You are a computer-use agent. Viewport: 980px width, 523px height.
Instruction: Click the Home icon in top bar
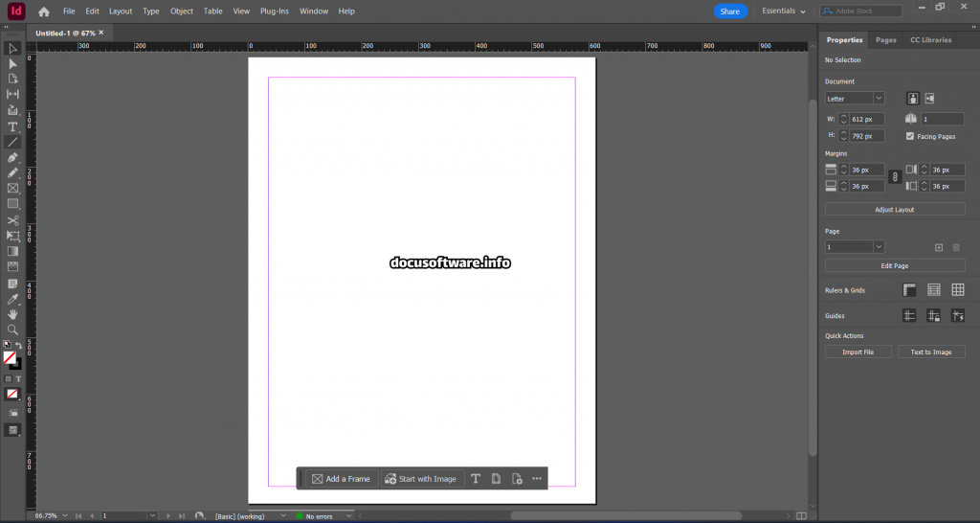coord(44,11)
